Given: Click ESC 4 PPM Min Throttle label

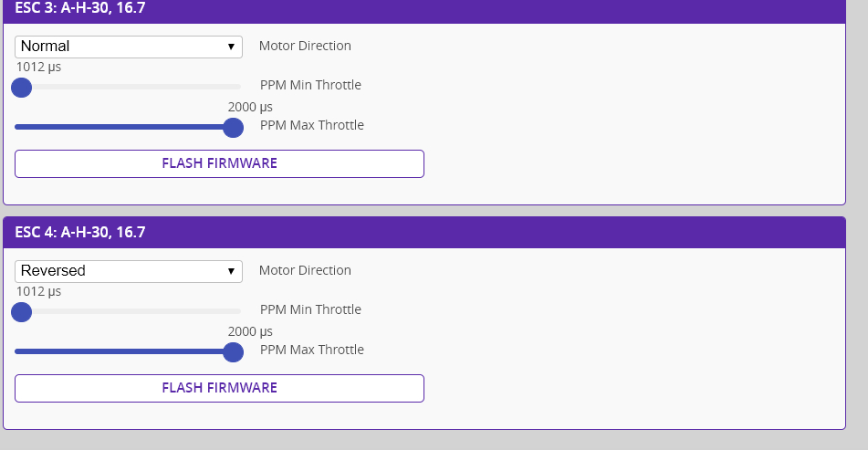Looking at the screenshot, I should pos(310,309).
